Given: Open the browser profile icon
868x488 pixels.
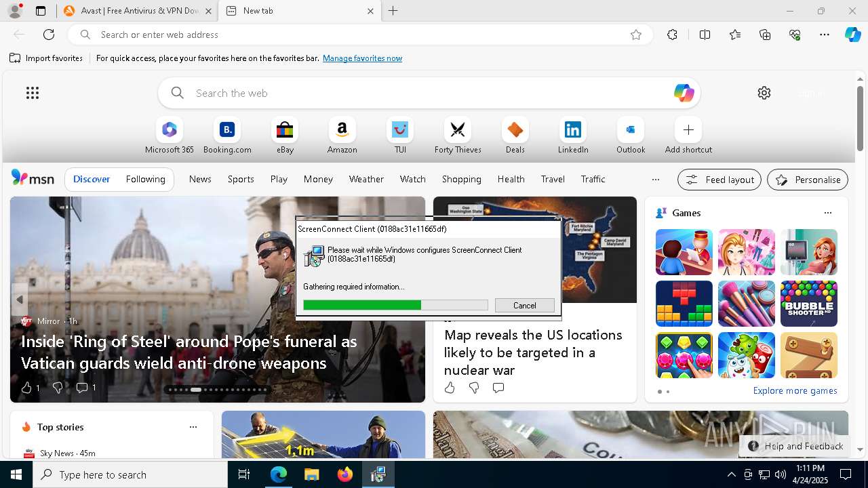Looking at the screenshot, I should (15, 11).
